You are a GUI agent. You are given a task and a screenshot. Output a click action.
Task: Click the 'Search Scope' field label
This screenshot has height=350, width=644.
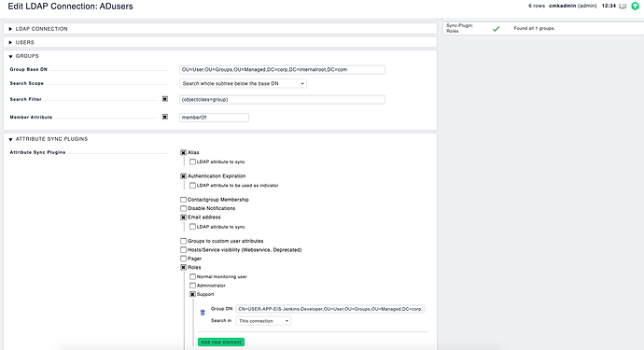(x=27, y=83)
